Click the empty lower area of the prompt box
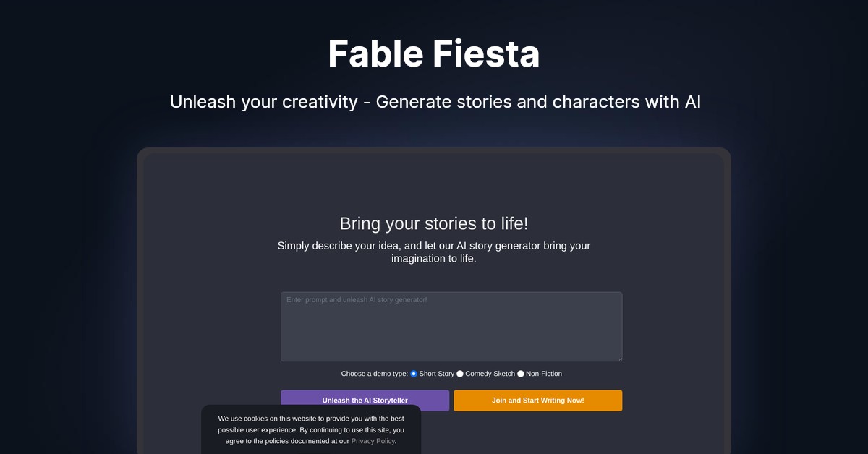 point(451,343)
